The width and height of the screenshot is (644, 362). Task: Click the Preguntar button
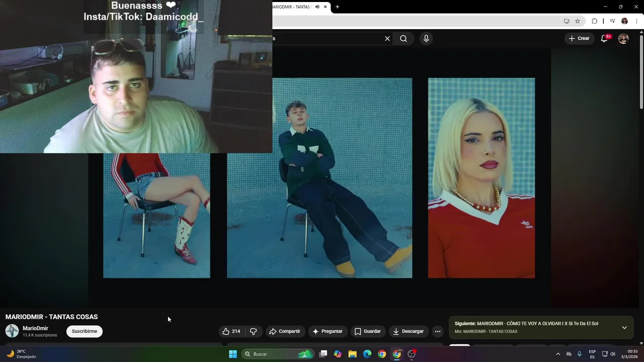(328, 331)
